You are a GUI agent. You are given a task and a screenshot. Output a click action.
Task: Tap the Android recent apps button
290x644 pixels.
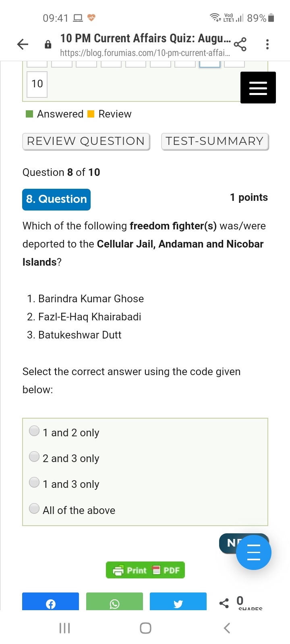click(x=65, y=628)
